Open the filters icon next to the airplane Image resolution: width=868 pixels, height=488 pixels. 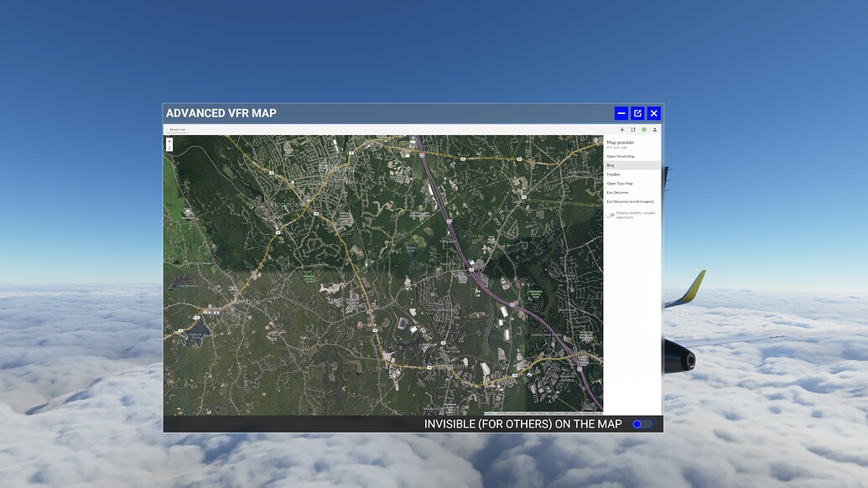[634, 129]
